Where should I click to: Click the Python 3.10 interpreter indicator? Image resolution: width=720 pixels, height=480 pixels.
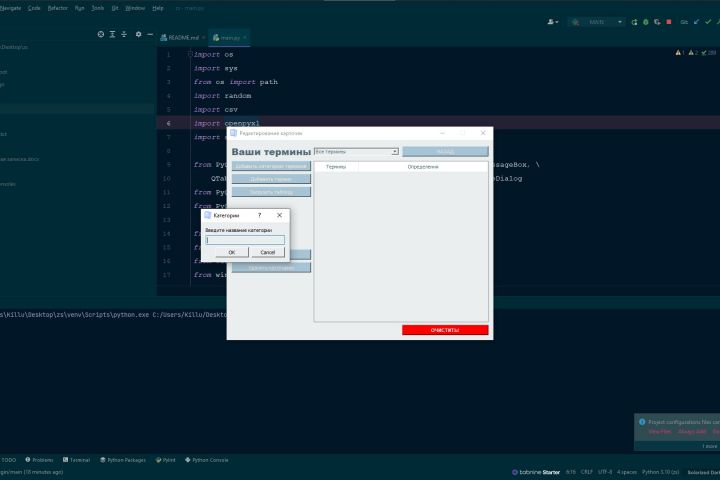660,472
